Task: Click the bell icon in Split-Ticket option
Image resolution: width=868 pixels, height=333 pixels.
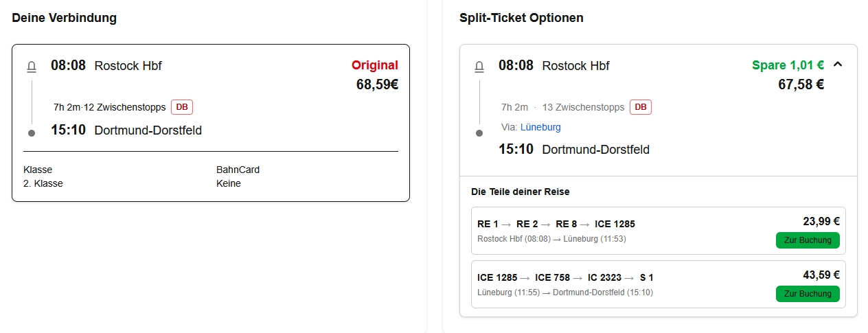Action: tap(479, 67)
